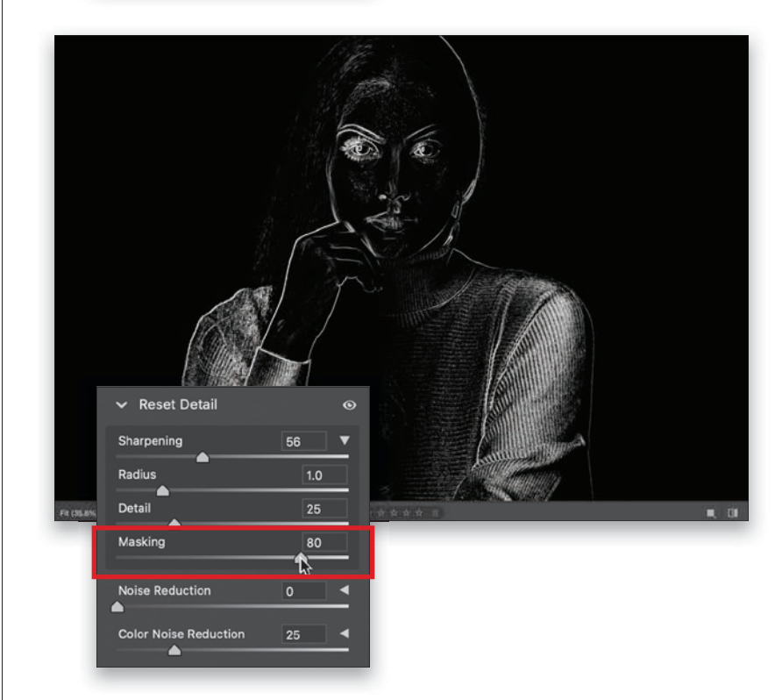Image resolution: width=775 pixels, height=700 pixels.
Task: Toggle the Detail panel eye visibility icon
Action: 351,405
